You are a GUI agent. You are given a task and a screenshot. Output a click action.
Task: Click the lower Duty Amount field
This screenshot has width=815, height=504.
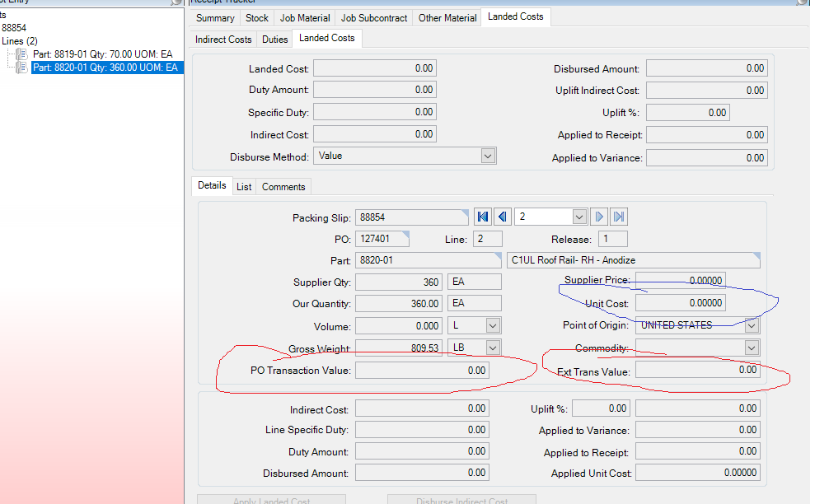point(422,451)
